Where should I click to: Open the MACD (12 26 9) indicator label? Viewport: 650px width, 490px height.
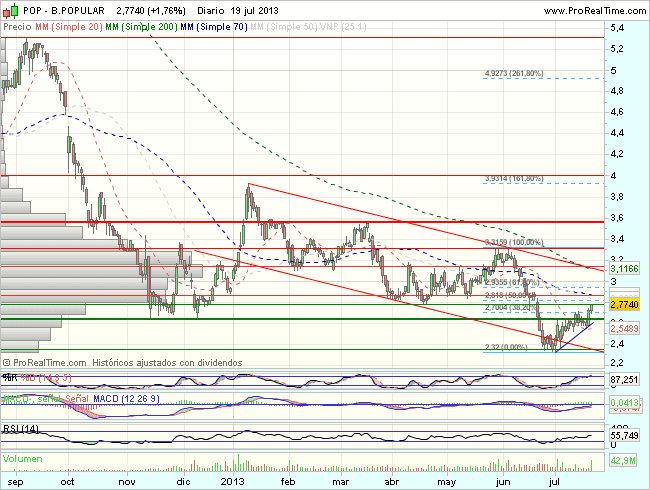[x=110, y=400]
